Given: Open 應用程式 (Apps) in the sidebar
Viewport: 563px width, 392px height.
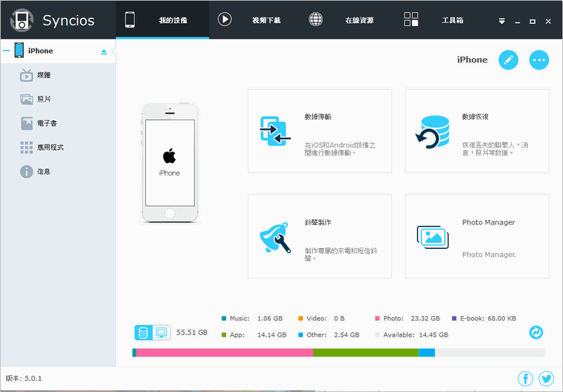Looking at the screenshot, I should pos(58,147).
